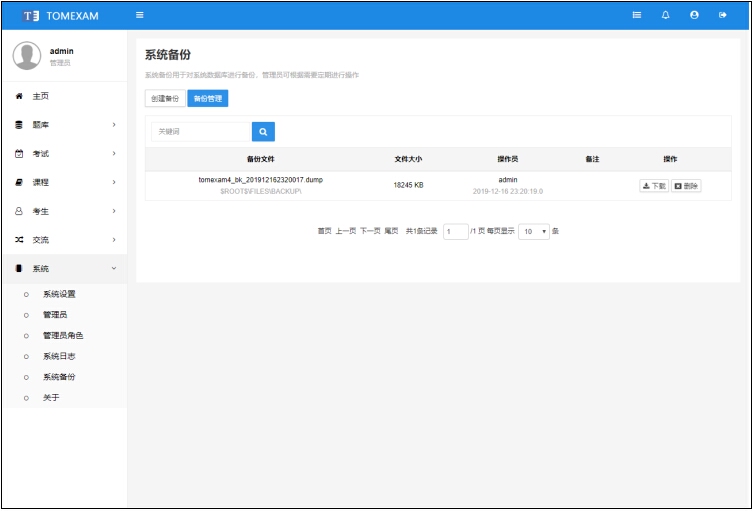
Task: Open 关于 submenu item
Action: [51, 397]
